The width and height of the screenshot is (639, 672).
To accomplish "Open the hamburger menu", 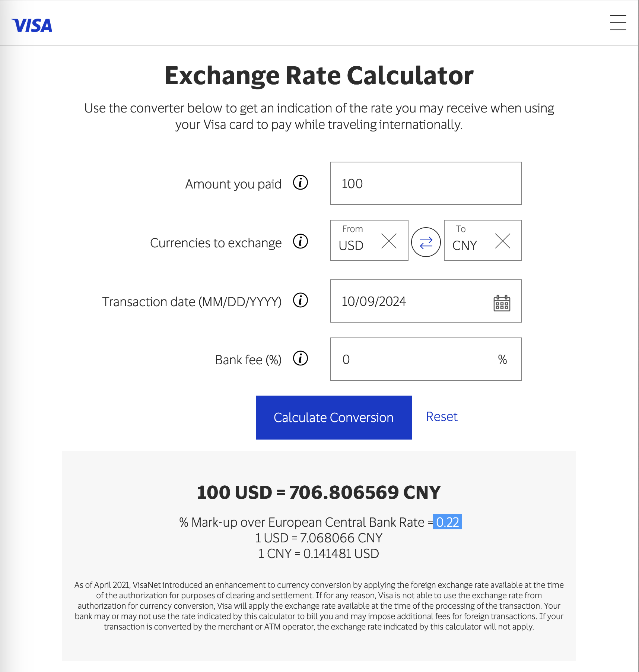I will click(618, 23).
